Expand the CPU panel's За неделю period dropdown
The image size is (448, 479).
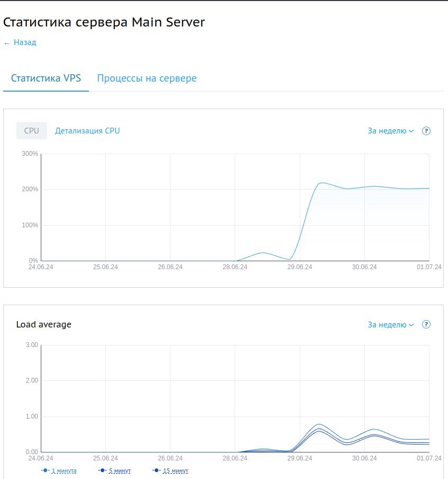pyautogui.click(x=391, y=131)
